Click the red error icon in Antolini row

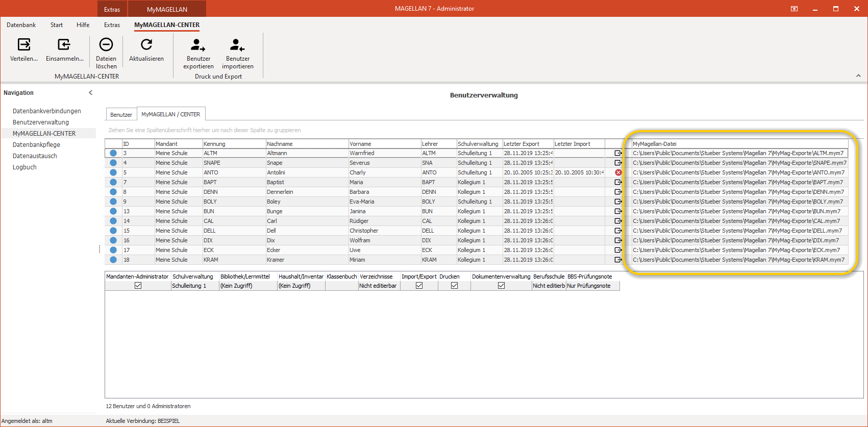tap(618, 172)
